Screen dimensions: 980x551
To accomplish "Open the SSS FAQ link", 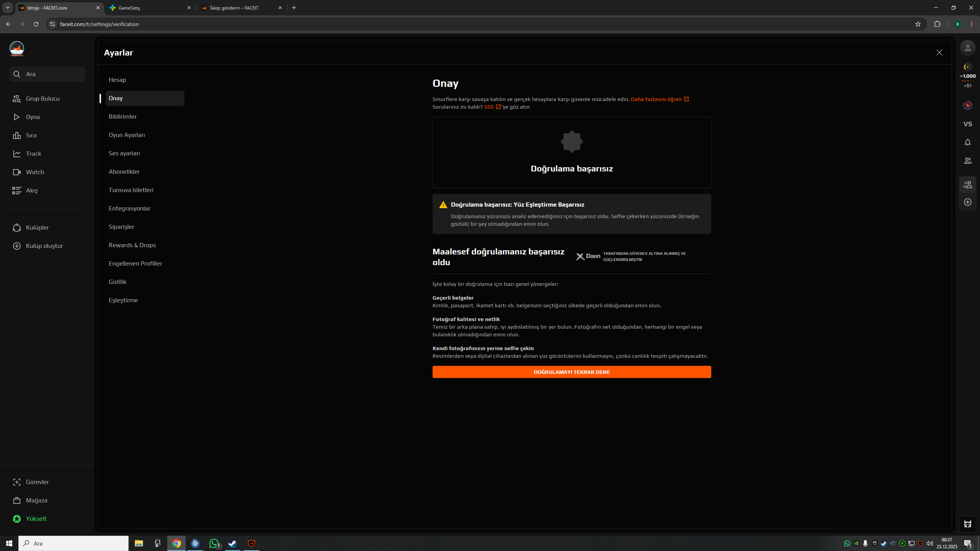I will (492, 107).
